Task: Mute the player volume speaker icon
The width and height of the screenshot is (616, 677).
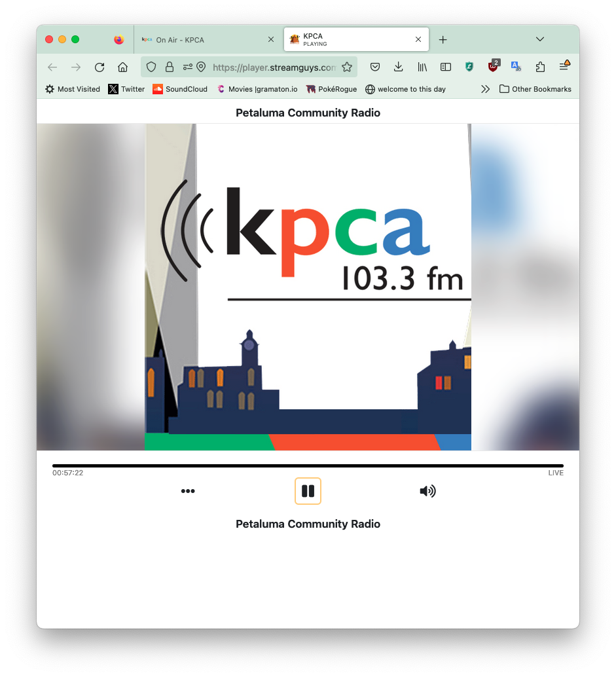Action: (x=427, y=491)
